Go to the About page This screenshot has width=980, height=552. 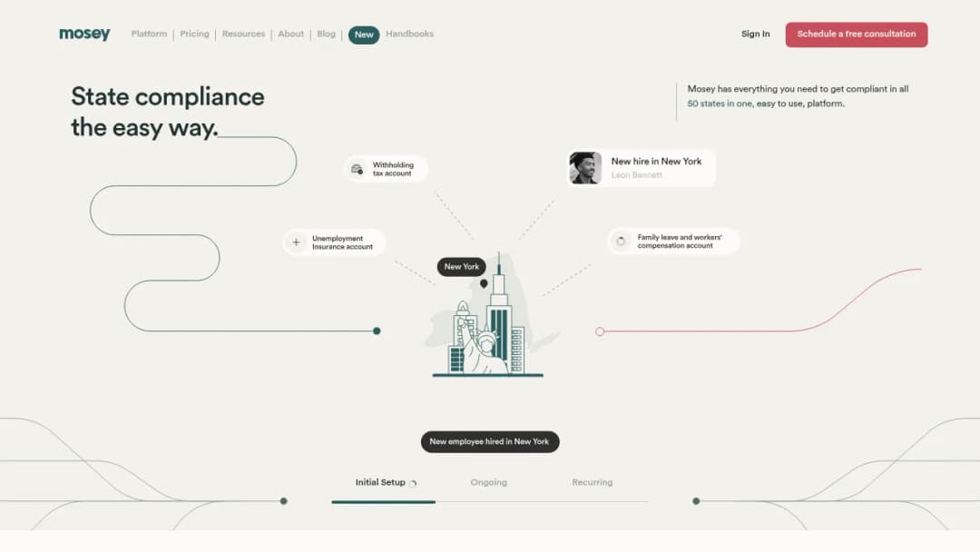pyautogui.click(x=290, y=34)
